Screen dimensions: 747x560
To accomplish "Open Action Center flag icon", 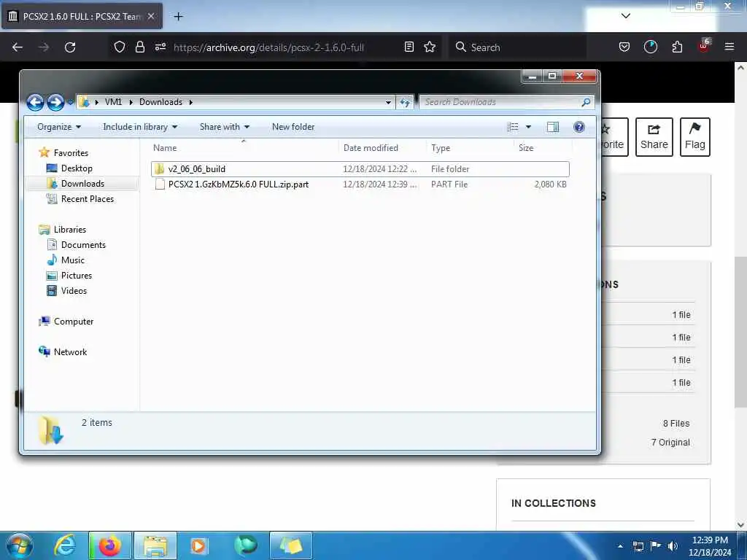I will [x=655, y=546].
